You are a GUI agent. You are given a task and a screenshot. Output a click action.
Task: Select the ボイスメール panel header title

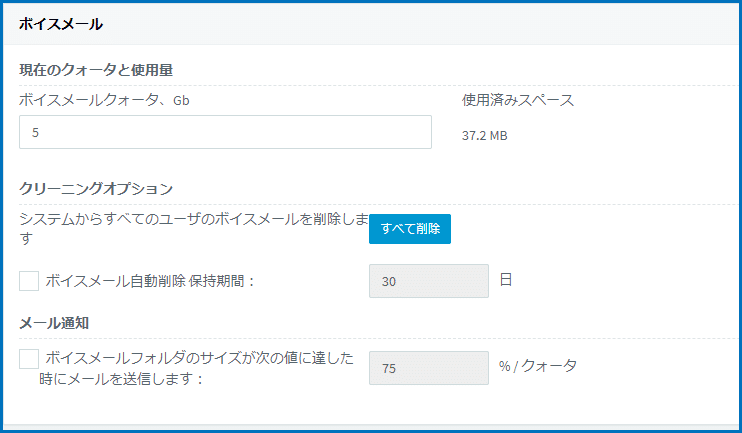pos(61,24)
